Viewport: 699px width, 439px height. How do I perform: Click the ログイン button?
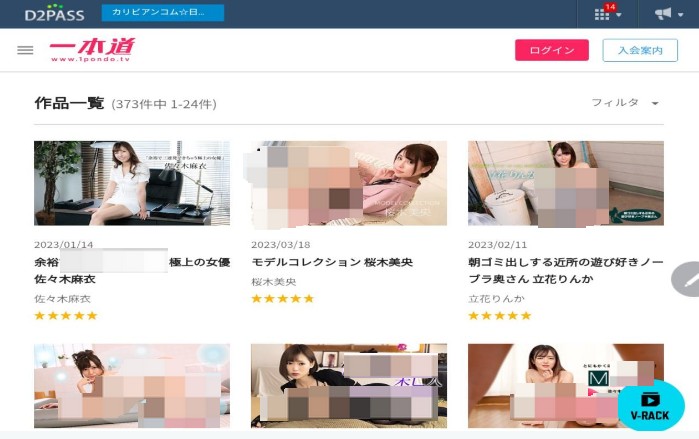click(x=551, y=50)
